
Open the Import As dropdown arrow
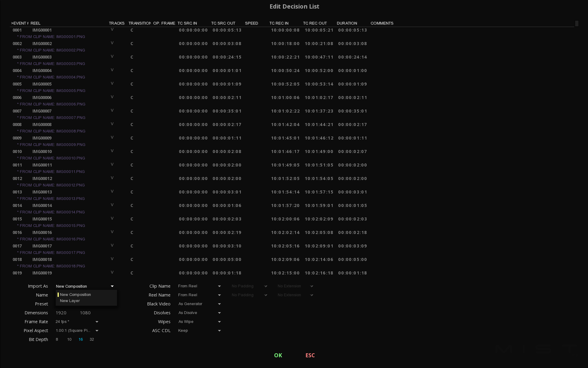point(112,286)
